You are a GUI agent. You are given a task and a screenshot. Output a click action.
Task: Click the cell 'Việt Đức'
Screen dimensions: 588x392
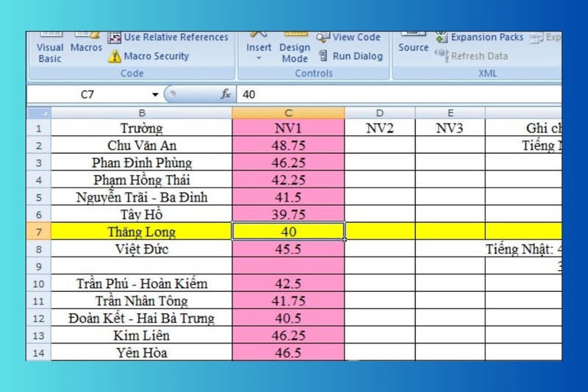coord(141,249)
